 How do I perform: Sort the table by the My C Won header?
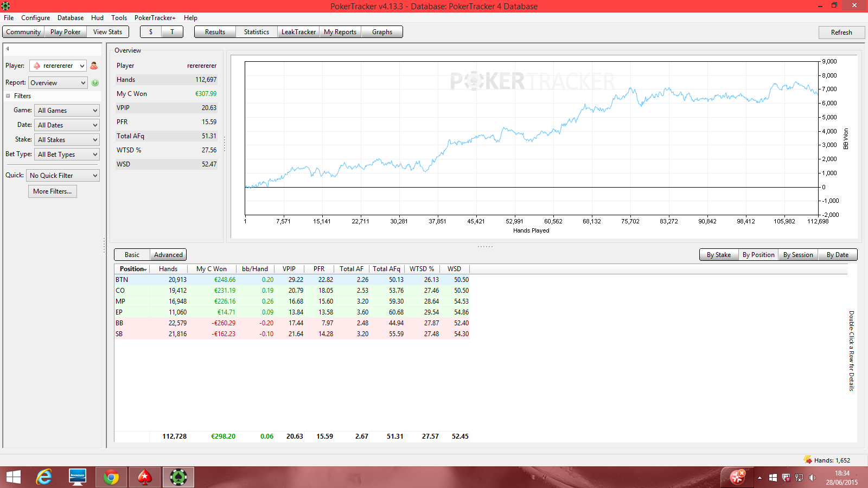click(212, 269)
